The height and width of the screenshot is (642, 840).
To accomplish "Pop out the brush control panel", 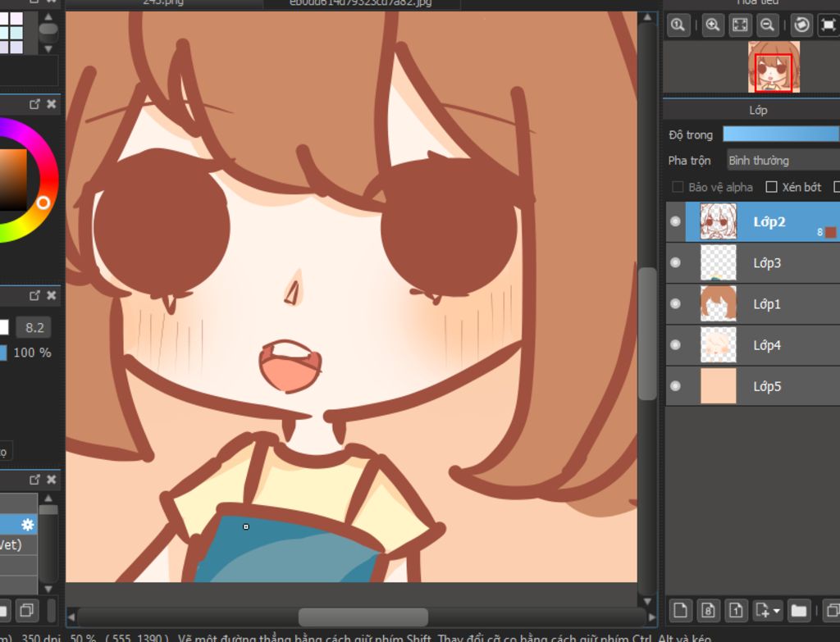I will coord(34,295).
